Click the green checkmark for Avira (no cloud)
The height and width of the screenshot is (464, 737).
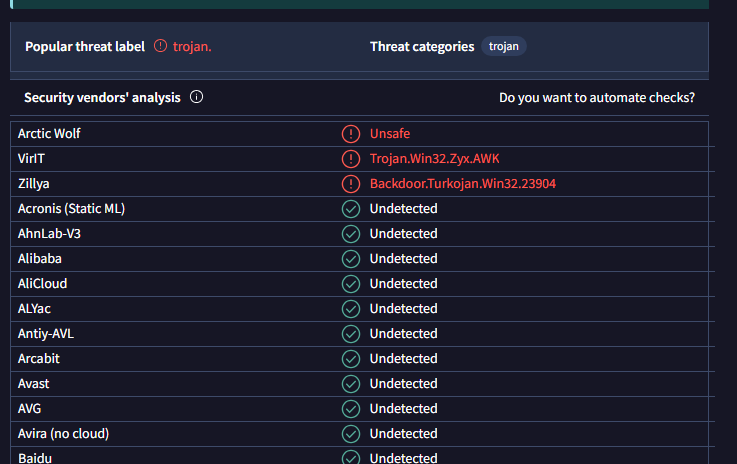[x=351, y=433]
